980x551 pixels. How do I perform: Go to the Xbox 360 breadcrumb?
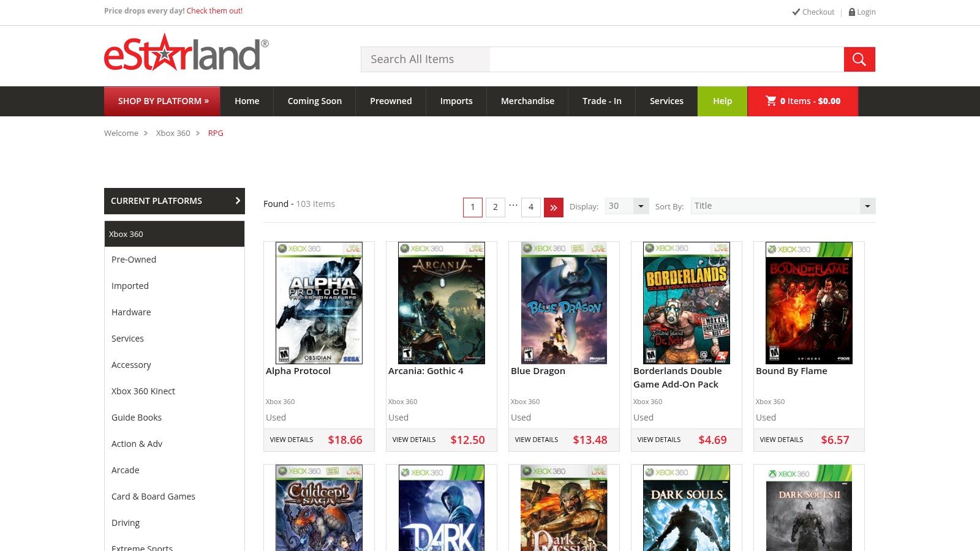click(x=173, y=133)
